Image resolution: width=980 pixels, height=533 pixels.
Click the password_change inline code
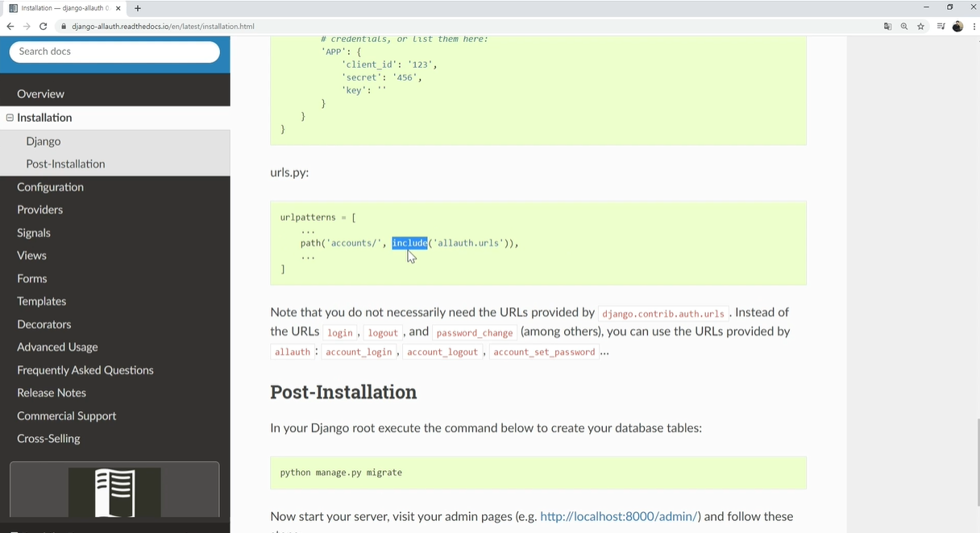click(x=475, y=332)
